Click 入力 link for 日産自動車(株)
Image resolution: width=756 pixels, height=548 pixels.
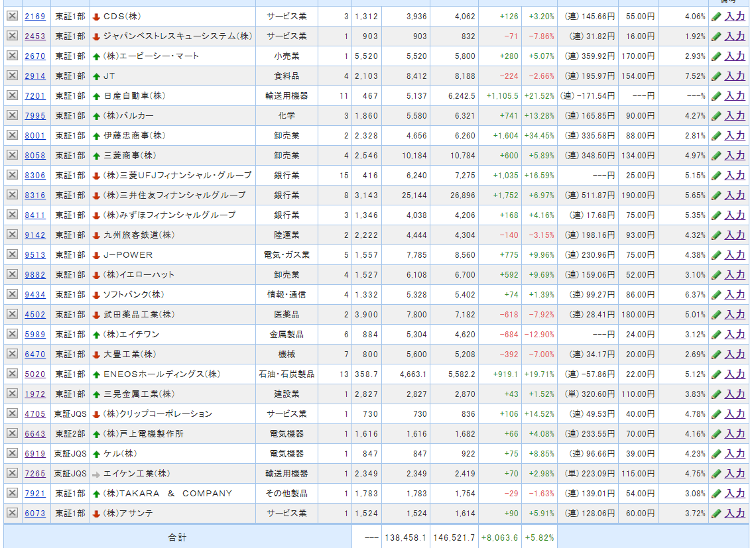pos(735,96)
